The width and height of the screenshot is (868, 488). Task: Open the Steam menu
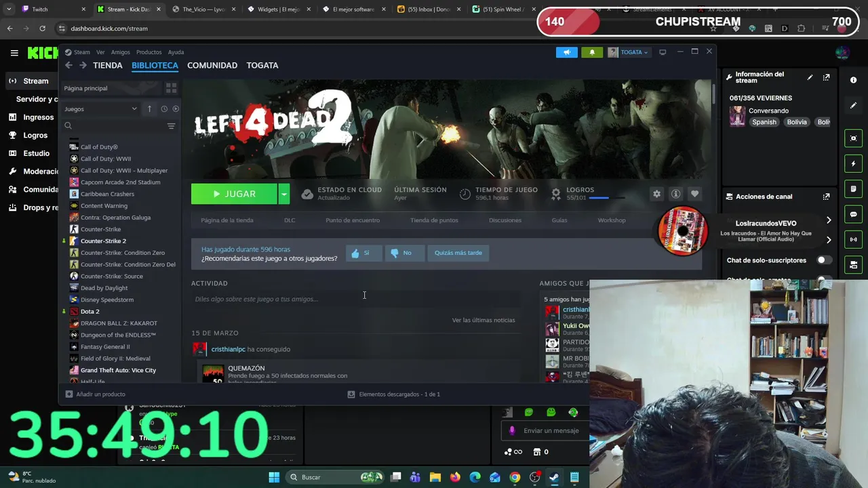pos(81,52)
